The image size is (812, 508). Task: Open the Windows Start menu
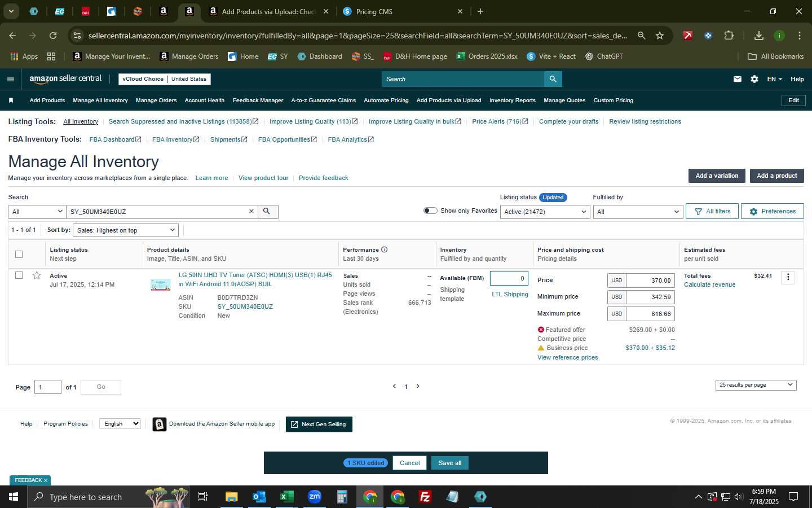coord(14,497)
